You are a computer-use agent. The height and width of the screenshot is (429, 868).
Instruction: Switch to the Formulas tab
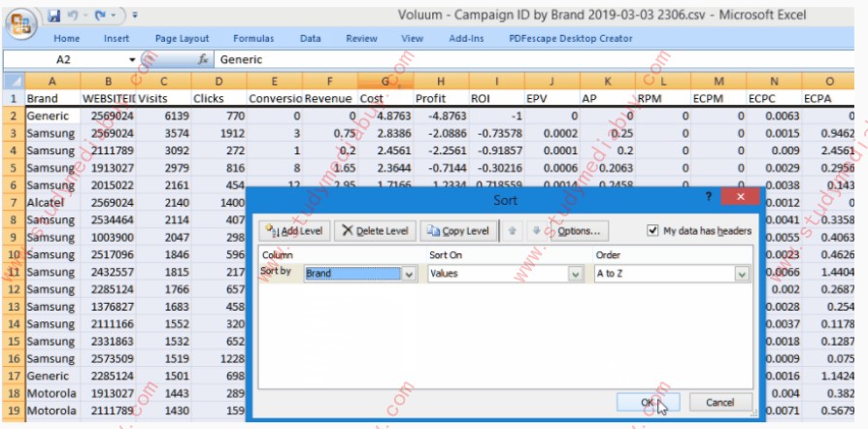(x=253, y=38)
